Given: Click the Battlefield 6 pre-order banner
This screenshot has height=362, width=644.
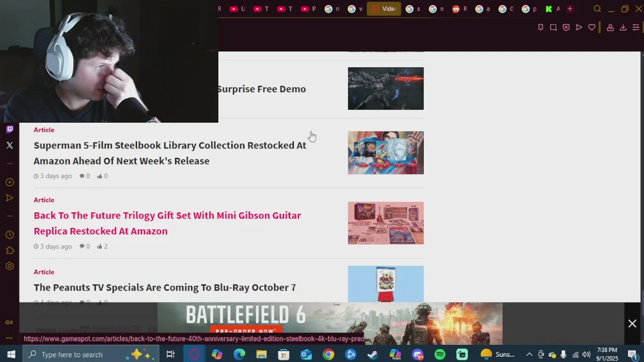Looking at the screenshot, I should (x=330, y=323).
